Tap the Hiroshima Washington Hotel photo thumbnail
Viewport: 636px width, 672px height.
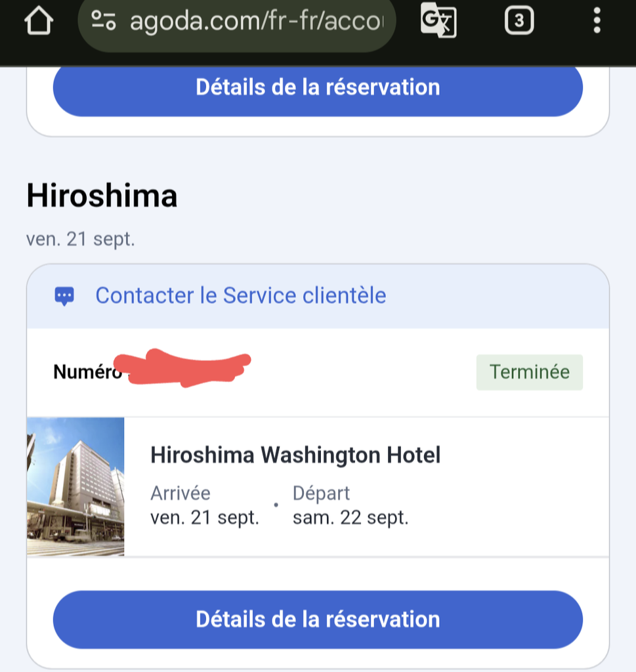(75, 487)
